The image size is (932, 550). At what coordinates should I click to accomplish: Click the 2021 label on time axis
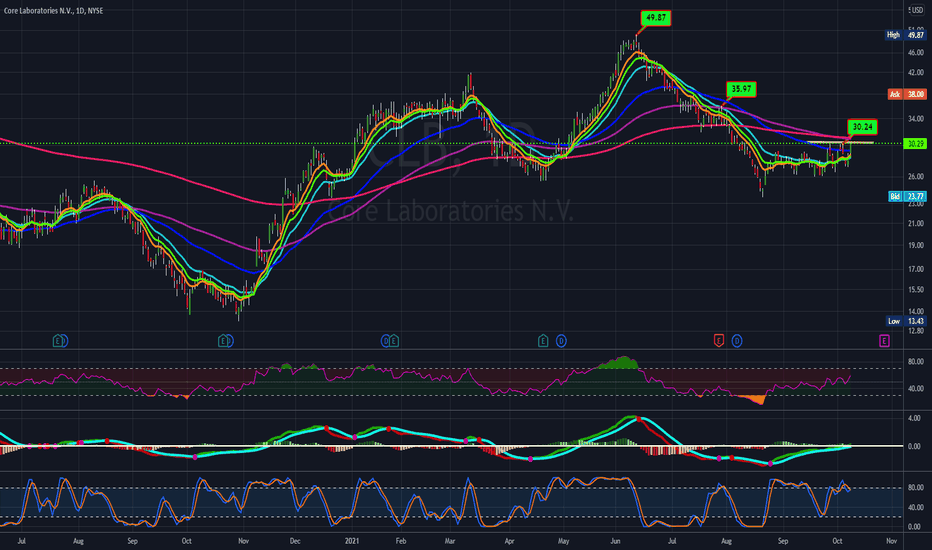[352, 541]
